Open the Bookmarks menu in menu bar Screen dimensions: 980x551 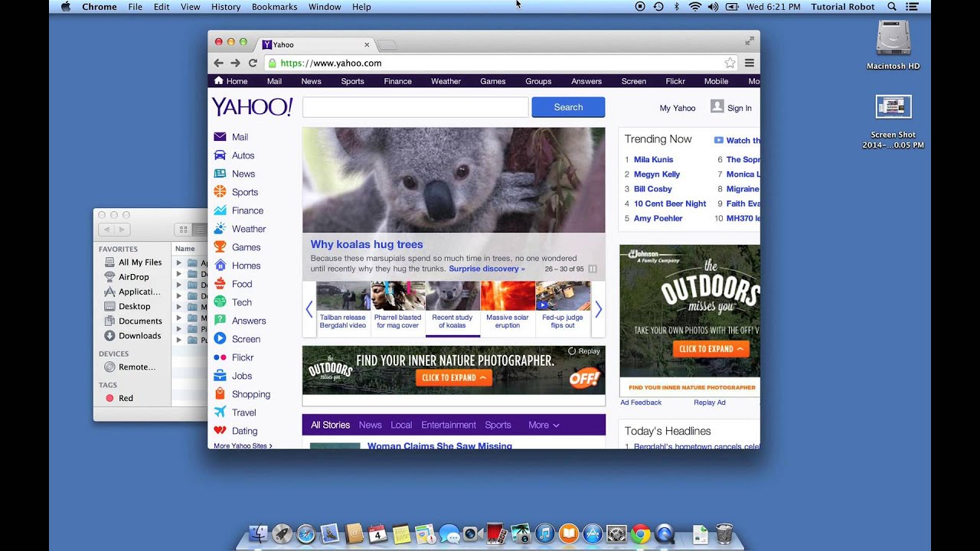(x=274, y=6)
